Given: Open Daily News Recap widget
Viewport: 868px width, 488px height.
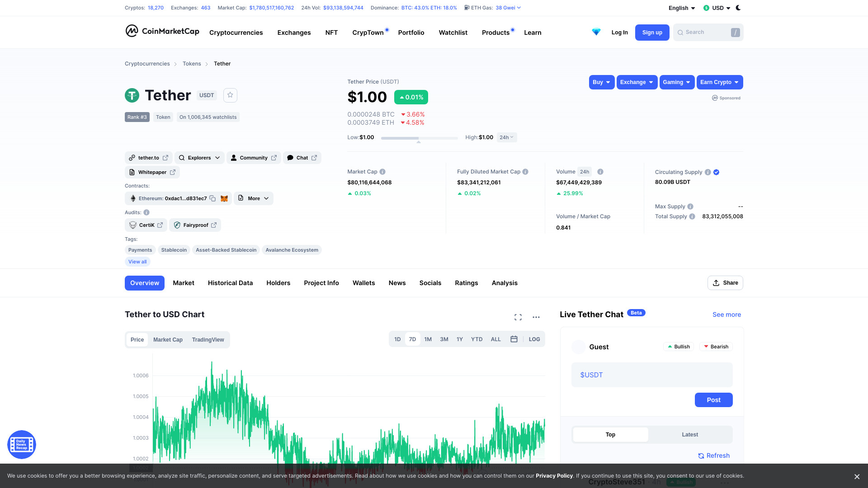Looking at the screenshot, I should [x=22, y=445].
